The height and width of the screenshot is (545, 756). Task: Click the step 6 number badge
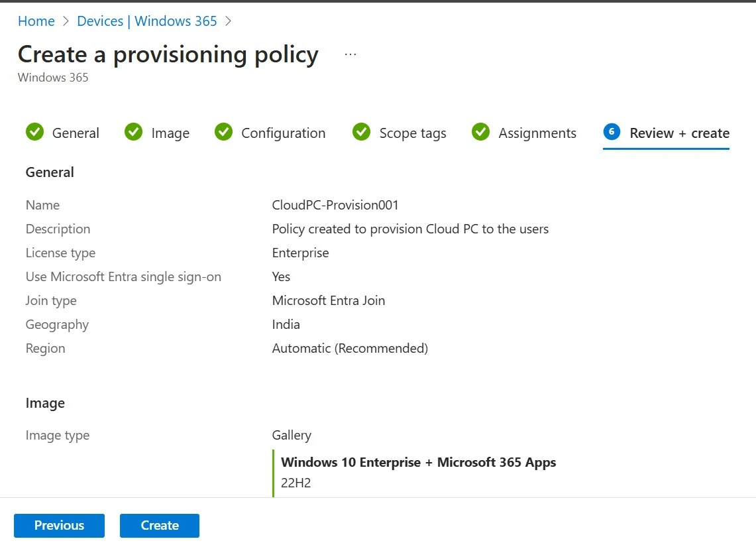[x=612, y=133]
